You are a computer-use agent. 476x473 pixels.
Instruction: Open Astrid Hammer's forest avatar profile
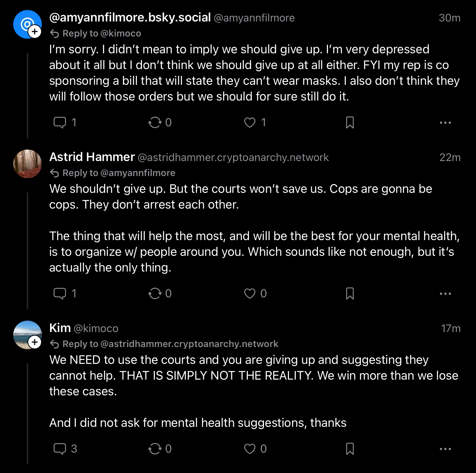(28, 164)
